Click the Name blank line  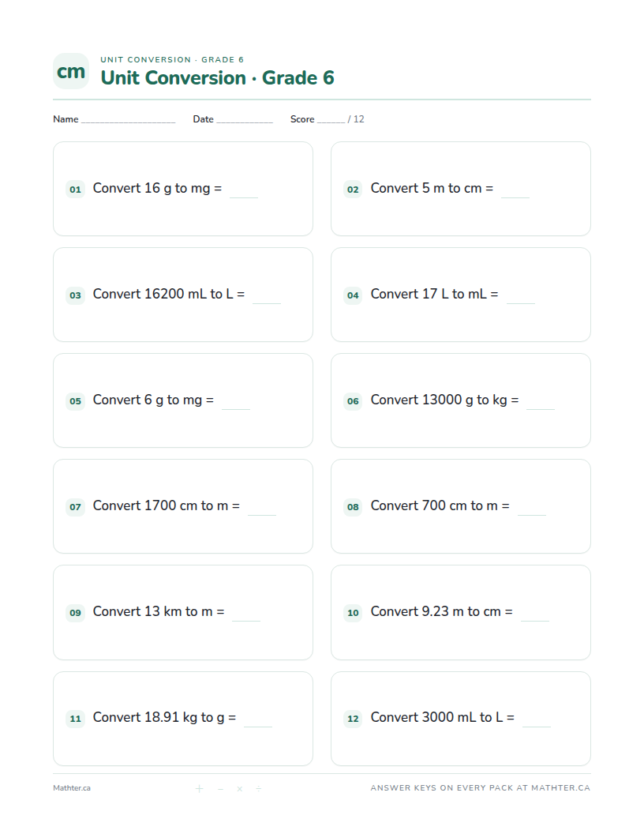128,121
